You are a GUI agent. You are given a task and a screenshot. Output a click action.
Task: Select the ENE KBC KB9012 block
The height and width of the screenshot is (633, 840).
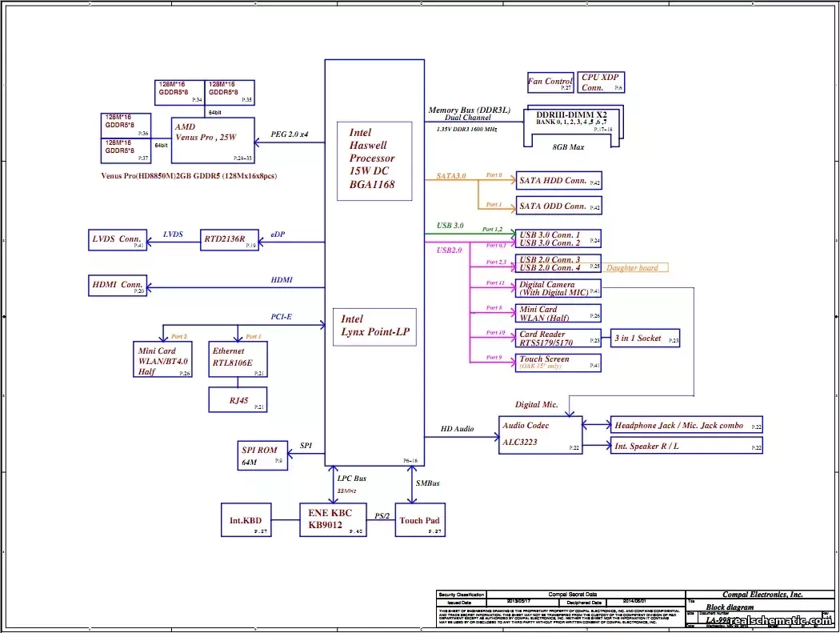point(334,519)
